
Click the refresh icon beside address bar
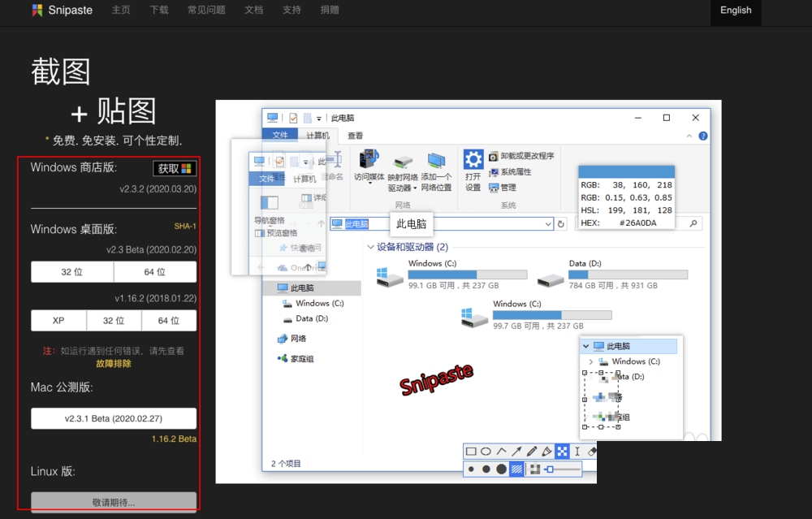561,223
